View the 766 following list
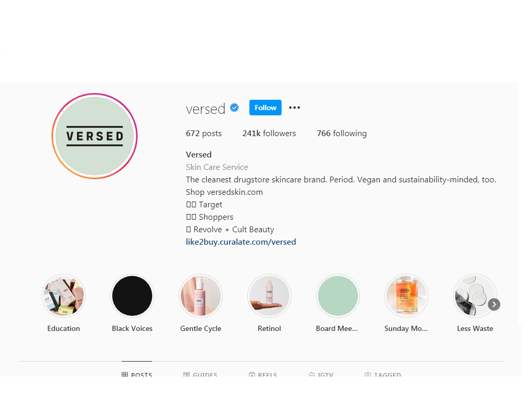 342,134
